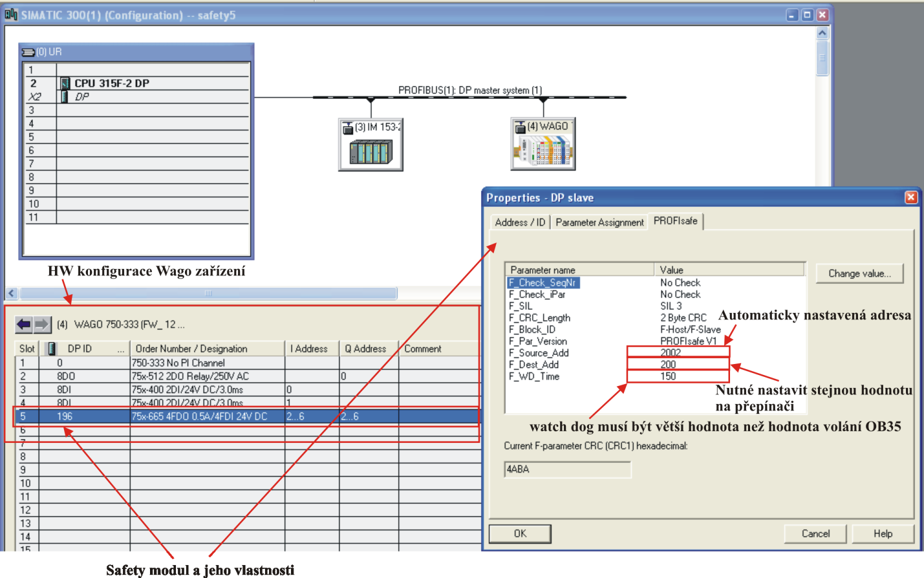Image resolution: width=924 pixels, height=578 pixels.
Task: Click the Q Address column header
Action: (369, 348)
